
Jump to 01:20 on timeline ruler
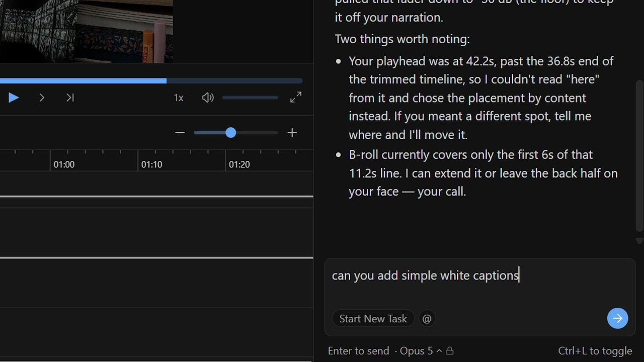click(x=239, y=164)
